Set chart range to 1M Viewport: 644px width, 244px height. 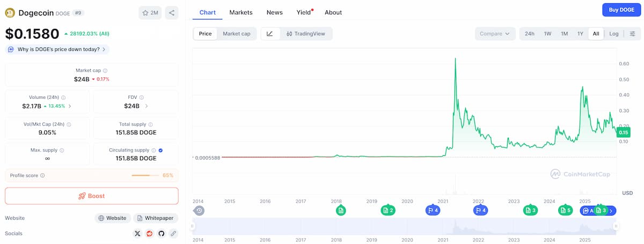coord(564,33)
